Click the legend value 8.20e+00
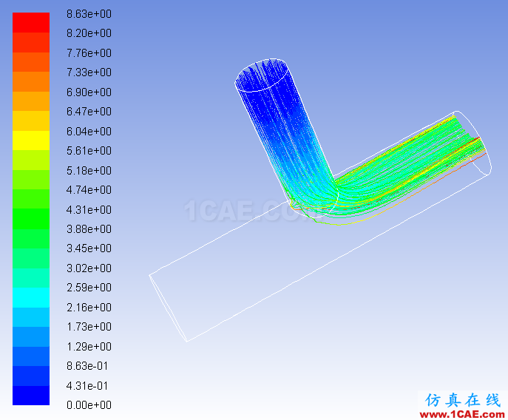The width and height of the screenshot is (508, 420). 89,33
